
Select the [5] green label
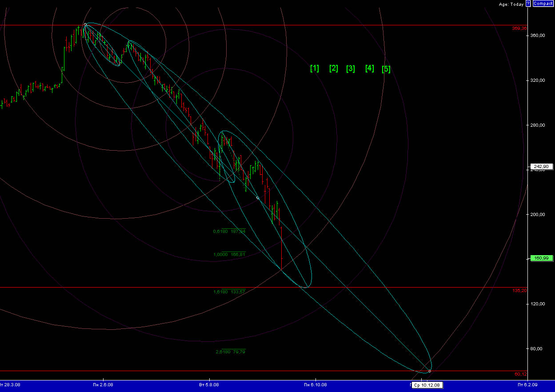[x=387, y=69]
